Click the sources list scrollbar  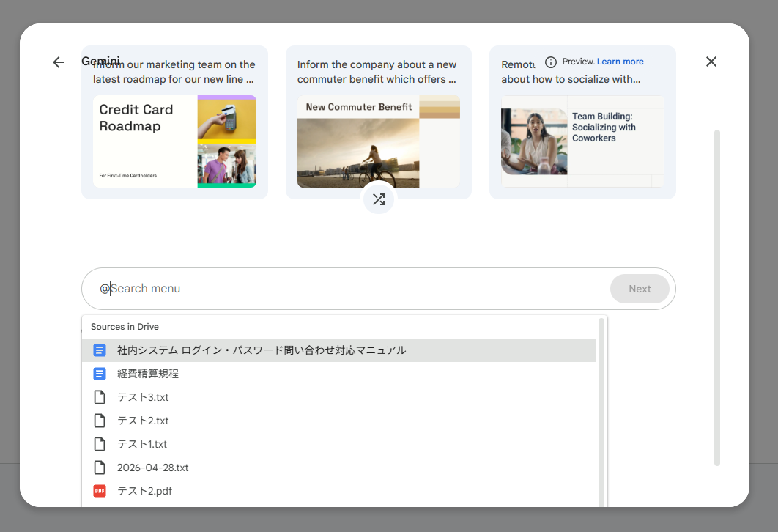(601, 412)
